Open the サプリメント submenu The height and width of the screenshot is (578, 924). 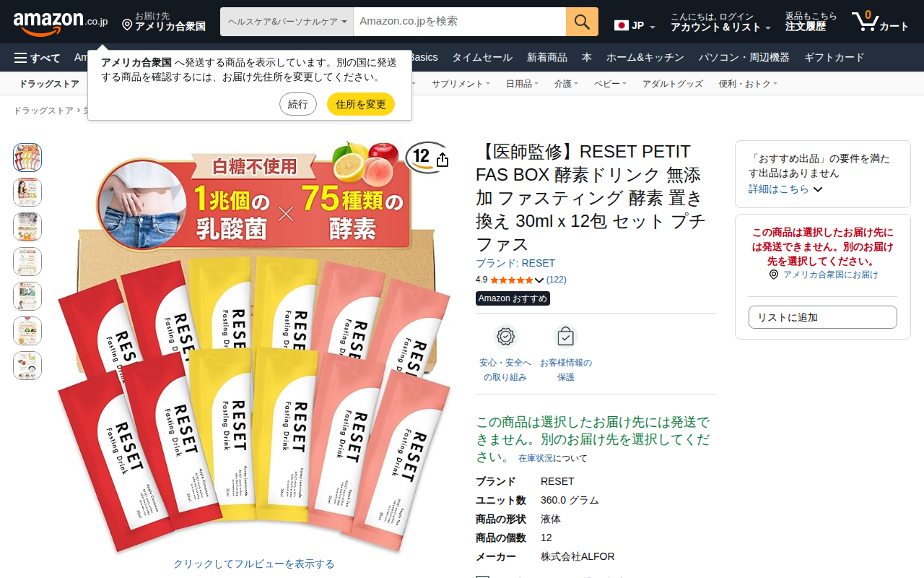461,84
